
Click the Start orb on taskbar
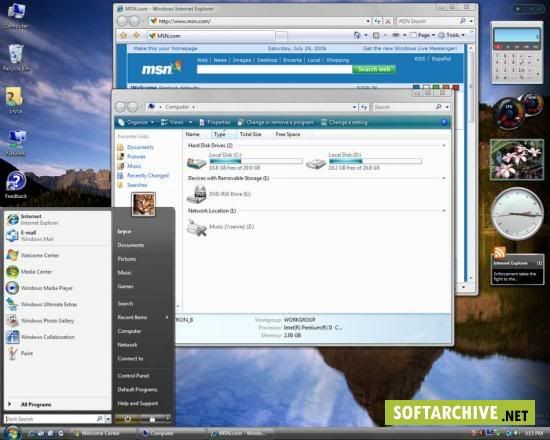click(x=13, y=433)
